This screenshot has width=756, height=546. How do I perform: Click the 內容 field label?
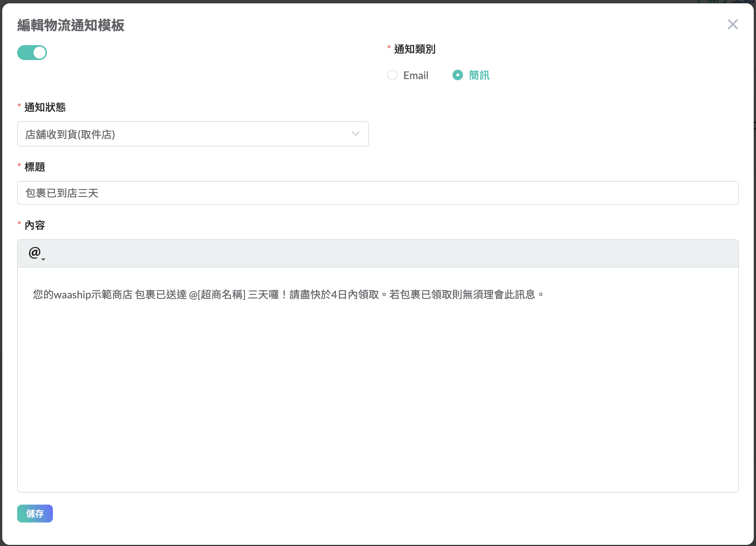click(x=35, y=225)
